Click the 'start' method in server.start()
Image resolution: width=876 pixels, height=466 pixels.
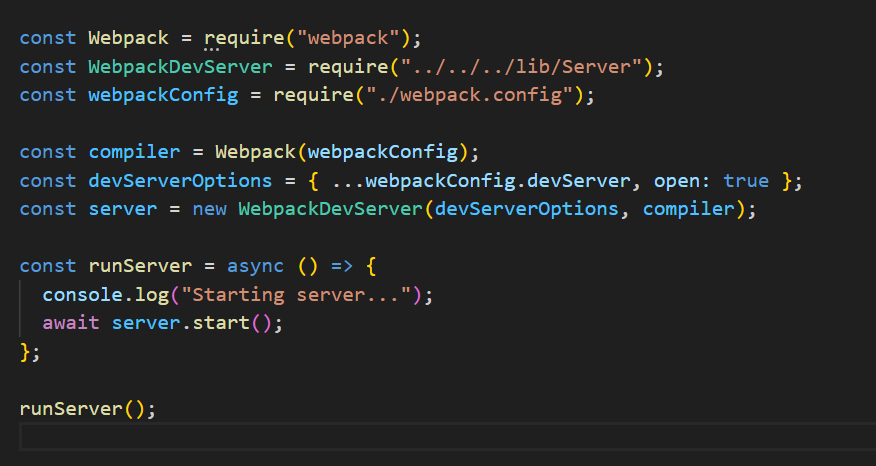(221, 323)
